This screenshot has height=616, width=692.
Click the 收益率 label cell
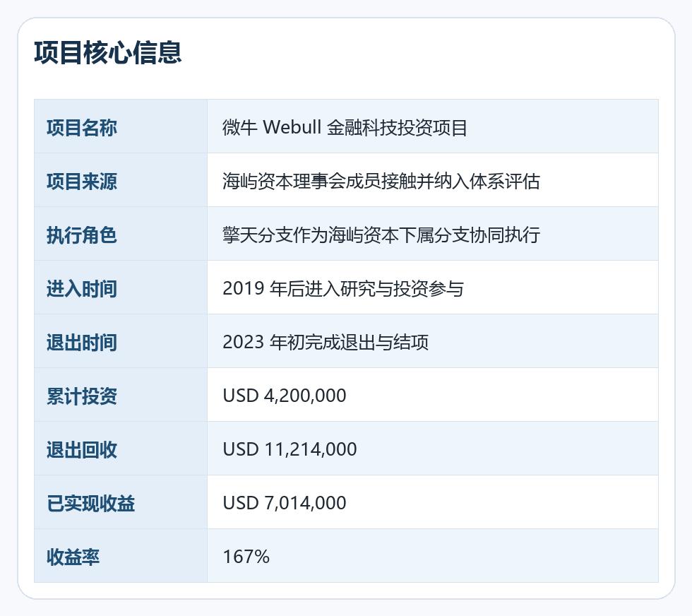pos(121,556)
